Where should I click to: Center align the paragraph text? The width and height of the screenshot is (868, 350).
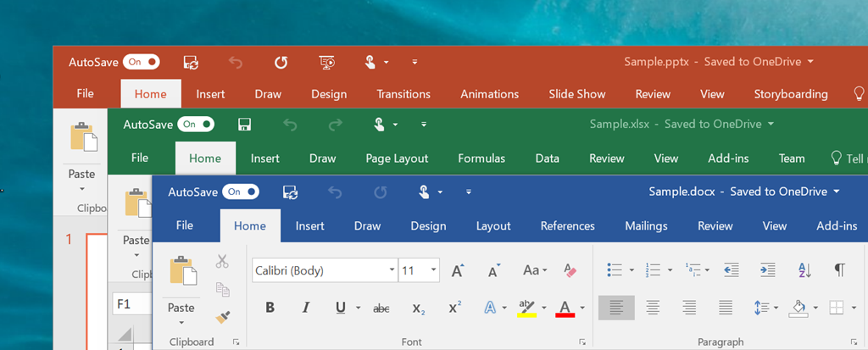[653, 308]
